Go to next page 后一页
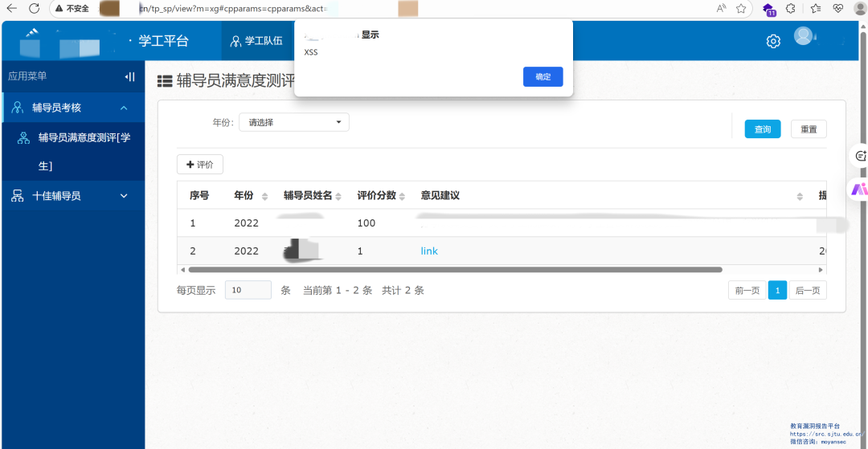 click(x=808, y=290)
